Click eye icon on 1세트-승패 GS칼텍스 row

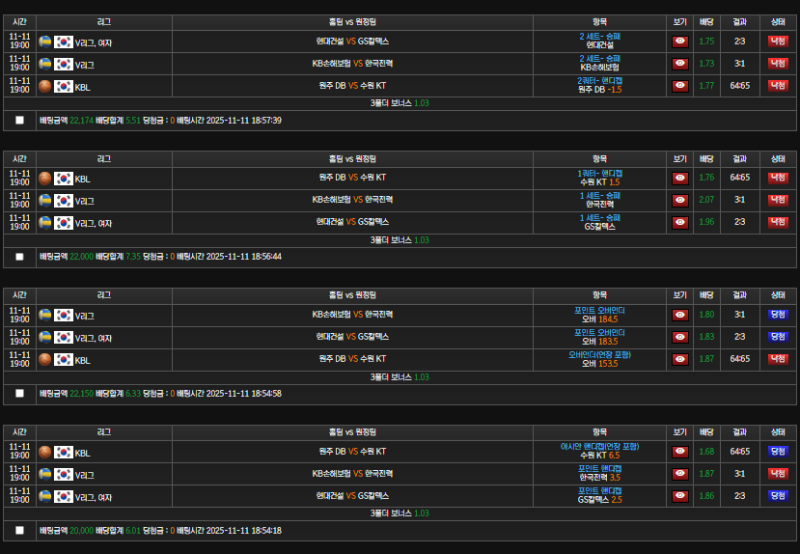point(680,222)
